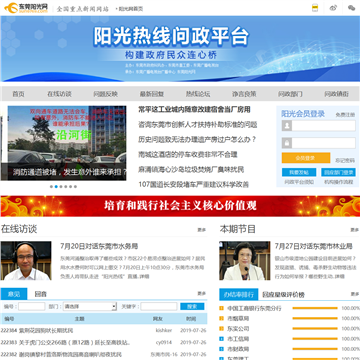This screenshot has height=360, width=360.
Task: Switch to the 意见 tab
Action: (x=14, y=294)
